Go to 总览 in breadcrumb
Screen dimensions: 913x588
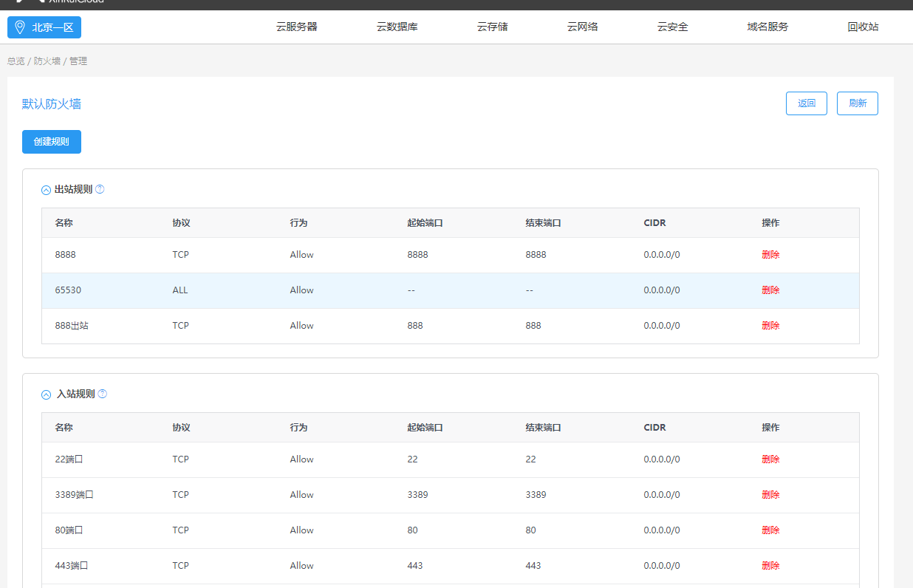coord(16,61)
